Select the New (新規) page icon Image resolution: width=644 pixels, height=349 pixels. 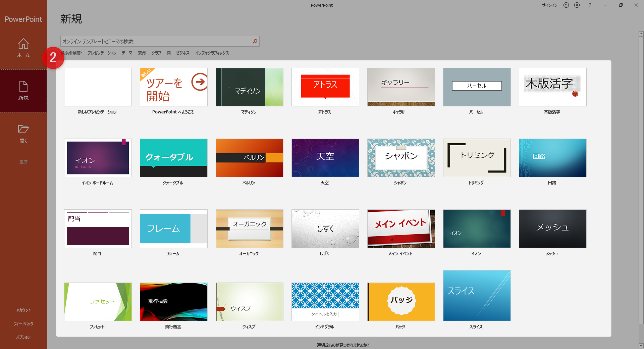[x=23, y=86]
